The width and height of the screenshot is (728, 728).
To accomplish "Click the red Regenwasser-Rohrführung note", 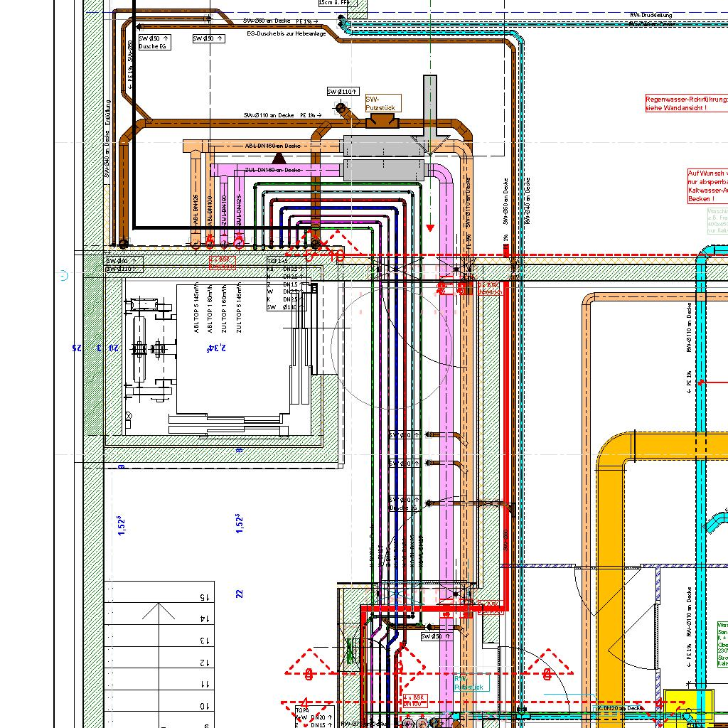I will click(x=685, y=103).
